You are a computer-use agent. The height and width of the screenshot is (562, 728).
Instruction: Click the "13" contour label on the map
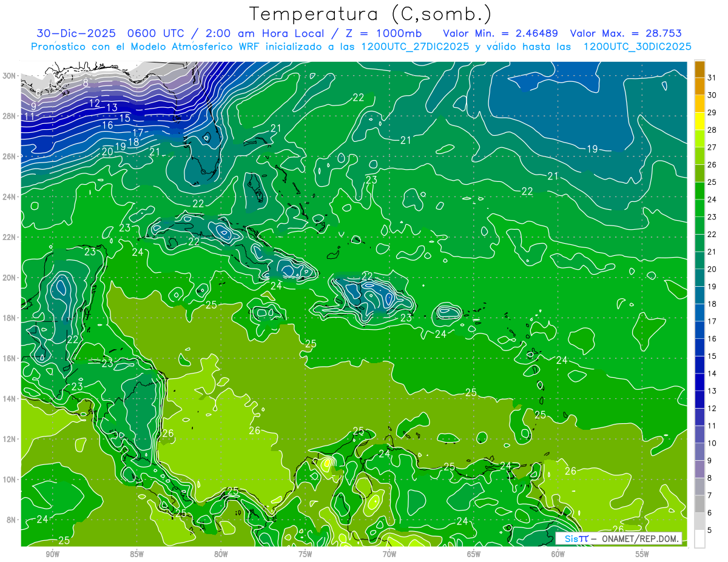point(112,107)
